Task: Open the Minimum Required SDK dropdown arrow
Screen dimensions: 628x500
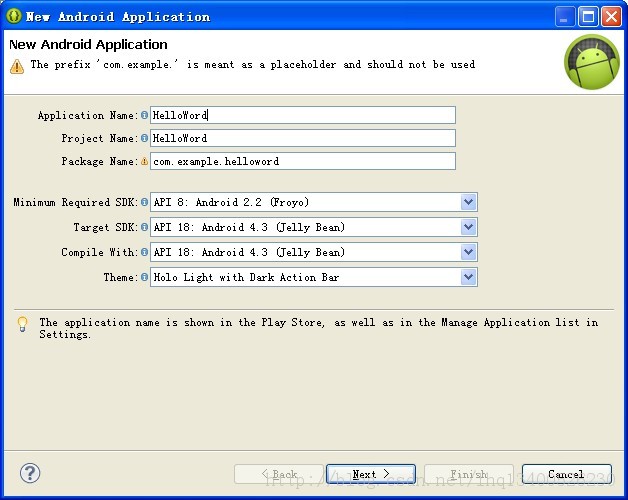Action: coord(468,202)
